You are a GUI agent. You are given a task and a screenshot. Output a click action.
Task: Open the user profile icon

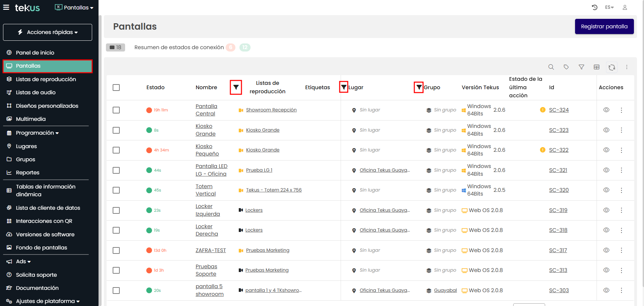(624, 7)
